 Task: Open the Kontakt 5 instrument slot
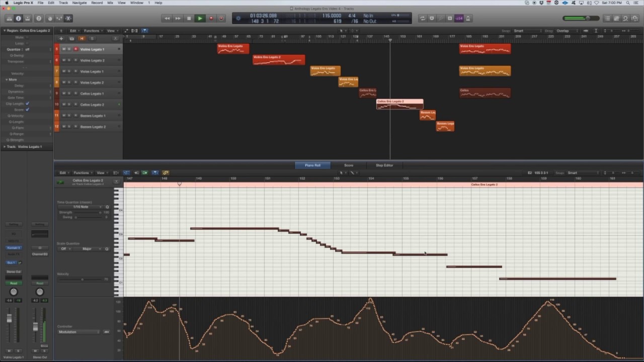[x=14, y=248]
